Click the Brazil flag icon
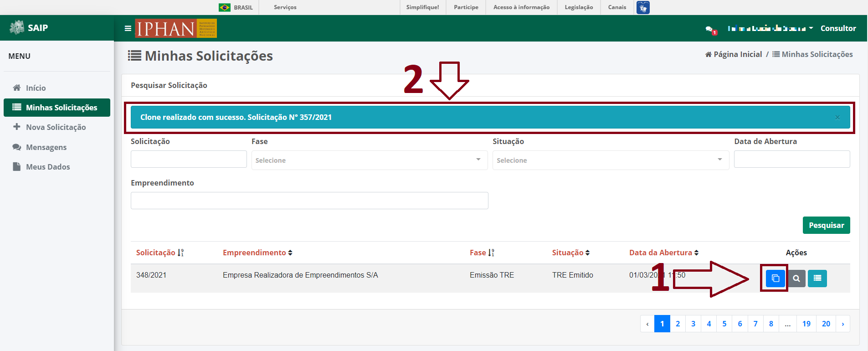The height and width of the screenshot is (351, 868). point(225,7)
